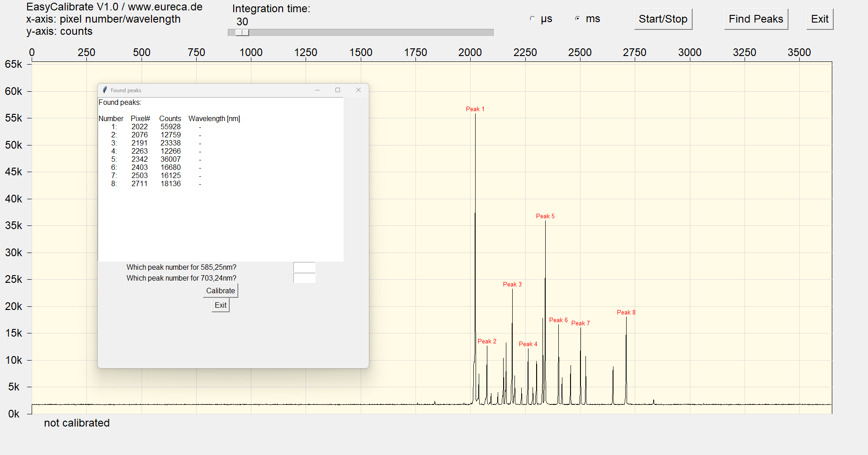The height and width of the screenshot is (455, 868).
Task: Click the Peak 8 label on the chart
Action: click(x=626, y=312)
